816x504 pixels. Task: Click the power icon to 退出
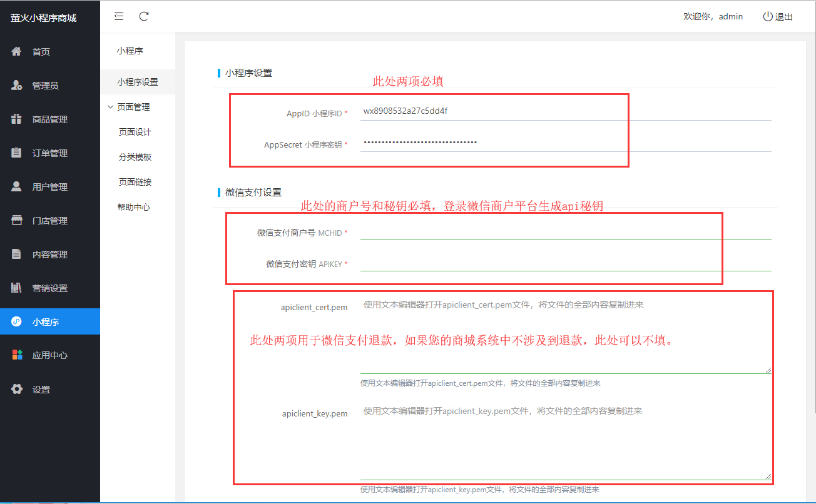pos(767,17)
